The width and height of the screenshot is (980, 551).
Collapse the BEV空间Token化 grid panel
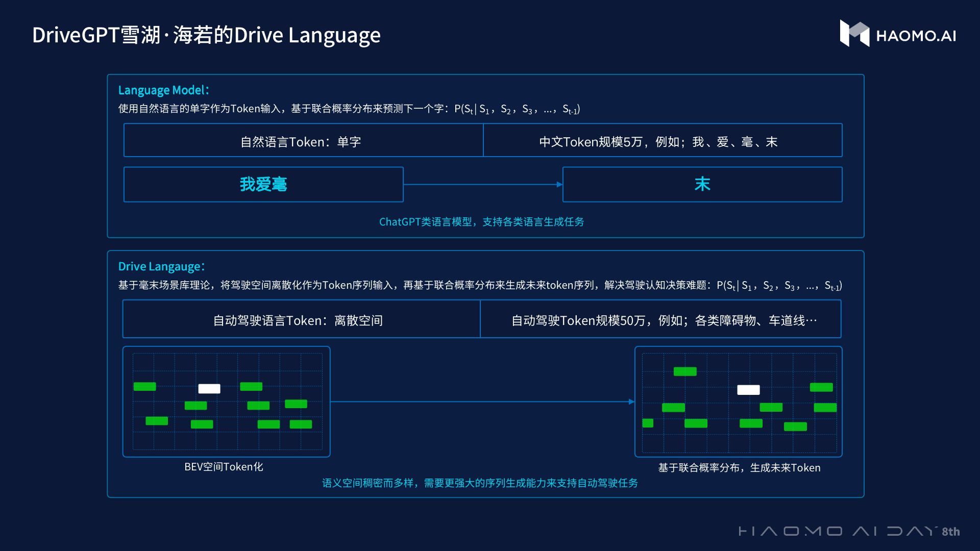226,402
